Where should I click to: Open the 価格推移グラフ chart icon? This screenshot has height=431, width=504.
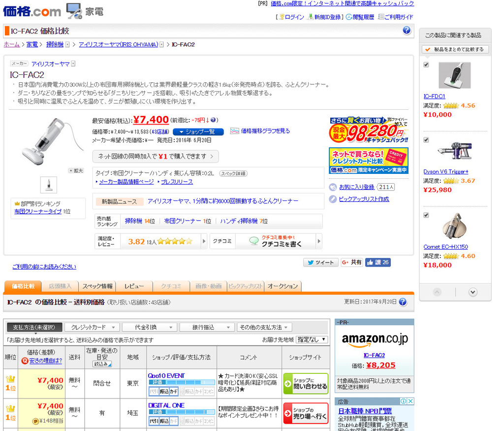click(x=235, y=131)
